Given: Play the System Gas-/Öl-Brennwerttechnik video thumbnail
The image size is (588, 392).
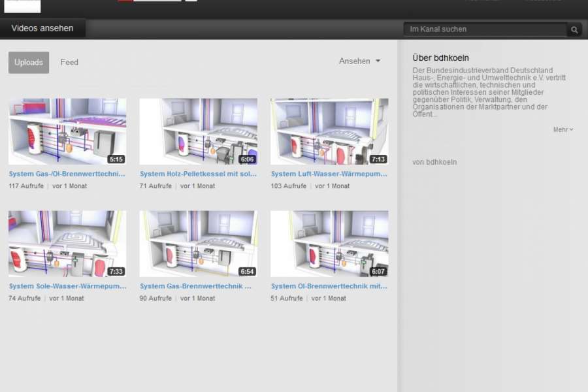Looking at the screenshot, I should pyautogui.click(x=67, y=131).
